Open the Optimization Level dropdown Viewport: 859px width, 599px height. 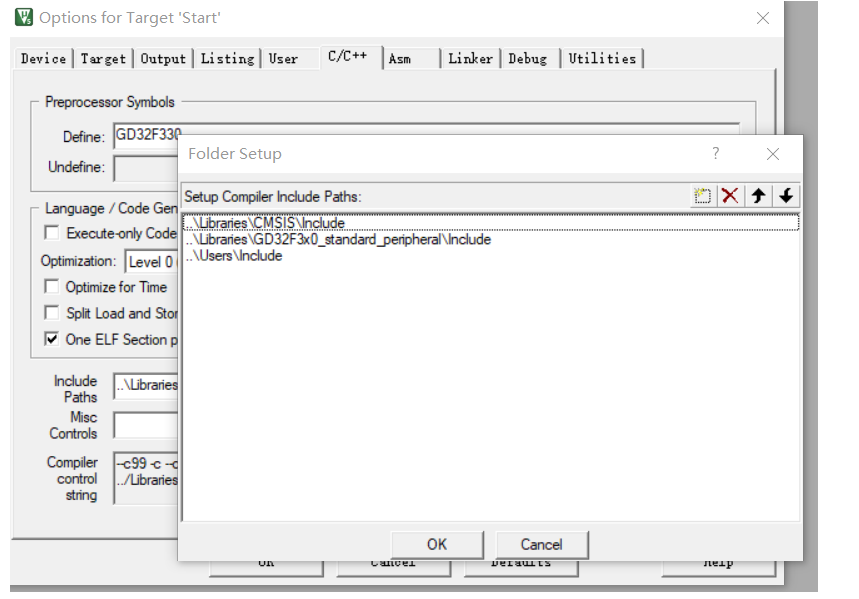[x=152, y=262]
